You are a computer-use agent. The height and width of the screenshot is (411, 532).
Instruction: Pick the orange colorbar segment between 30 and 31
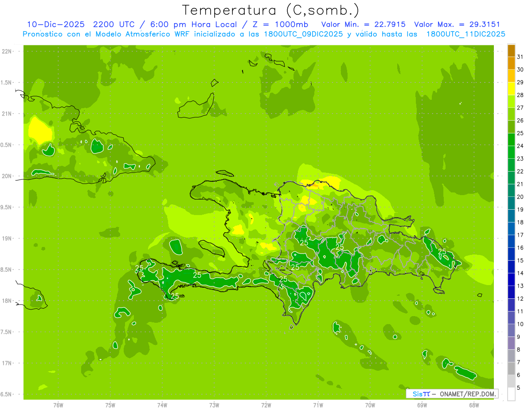pyautogui.click(x=511, y=63)
